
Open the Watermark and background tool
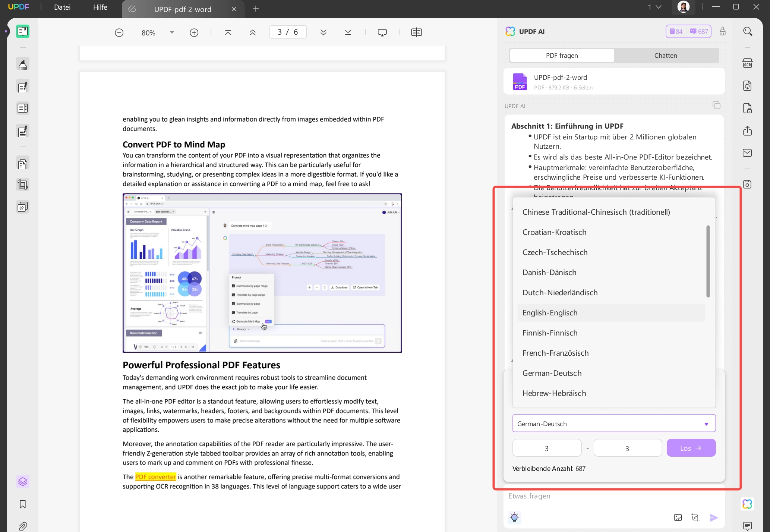coord(23,207)
